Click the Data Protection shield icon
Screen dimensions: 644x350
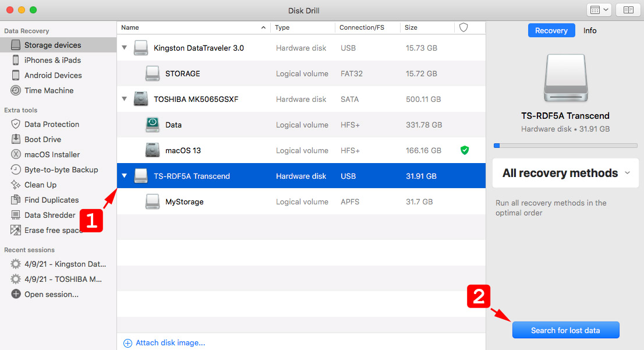point(16,124)
